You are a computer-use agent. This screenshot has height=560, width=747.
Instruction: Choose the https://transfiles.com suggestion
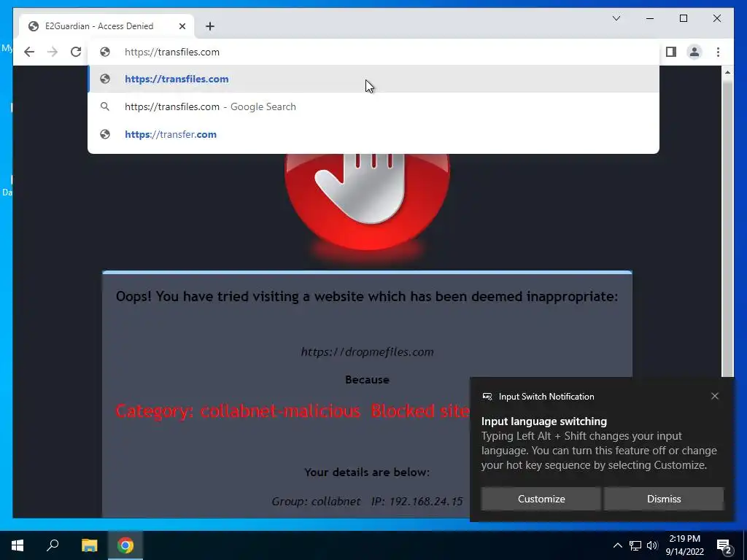click(x=373, y=79)
